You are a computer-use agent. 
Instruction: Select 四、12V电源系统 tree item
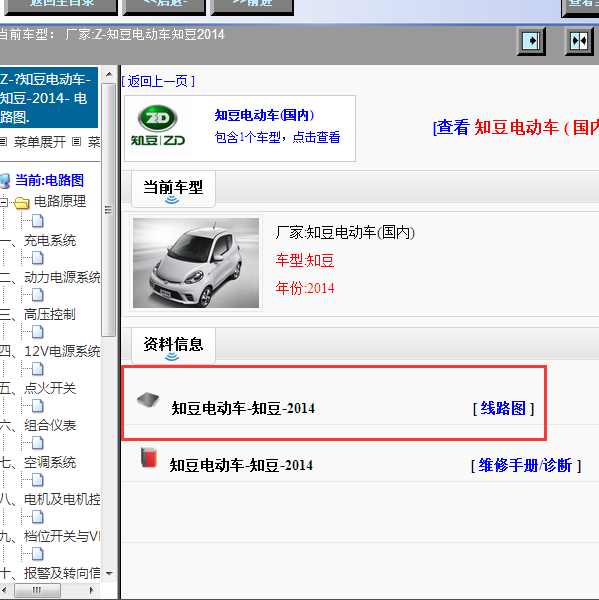50,351
